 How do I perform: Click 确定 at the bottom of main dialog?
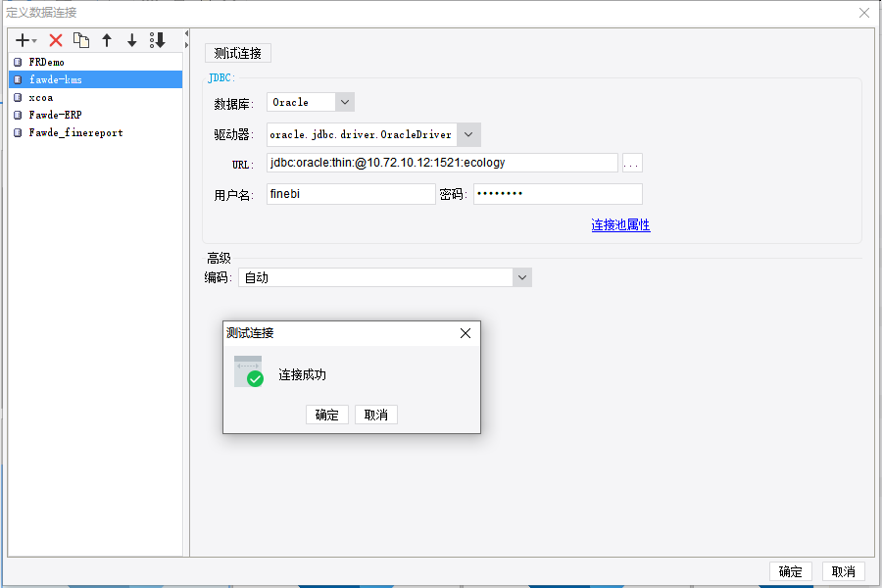coord(790,571)
